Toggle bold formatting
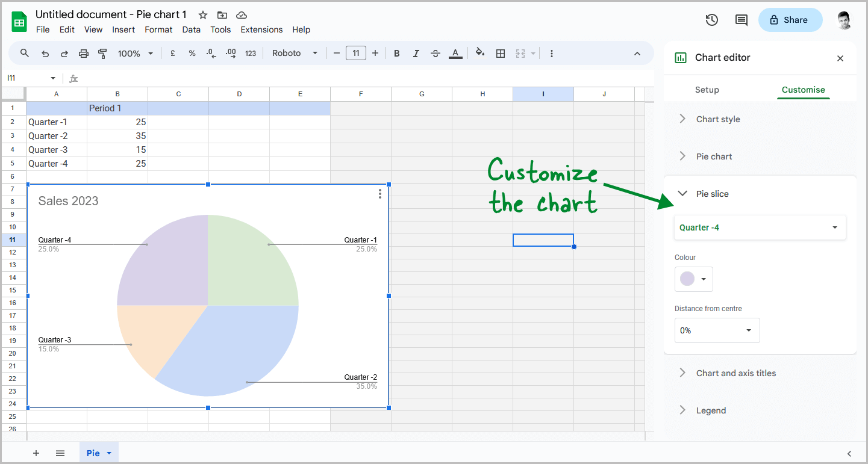 (x=397, y=54)
